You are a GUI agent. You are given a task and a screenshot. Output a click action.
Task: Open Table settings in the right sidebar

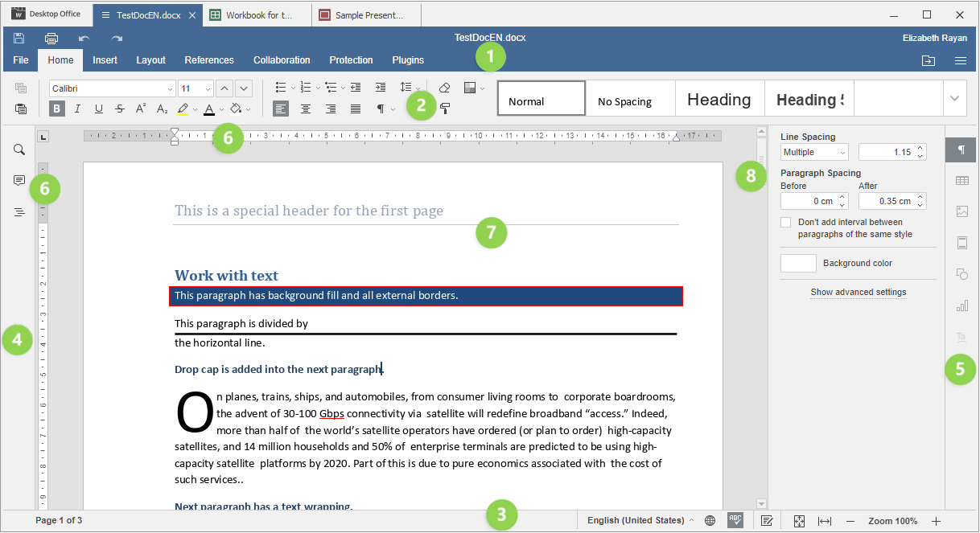[x=961, y=181]
